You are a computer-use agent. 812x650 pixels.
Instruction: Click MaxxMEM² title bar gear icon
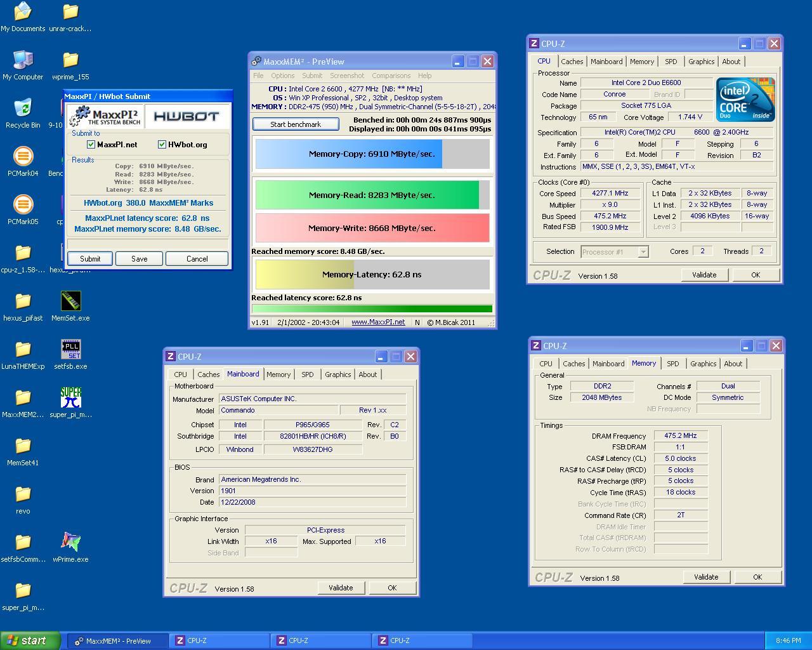(256, 62)
